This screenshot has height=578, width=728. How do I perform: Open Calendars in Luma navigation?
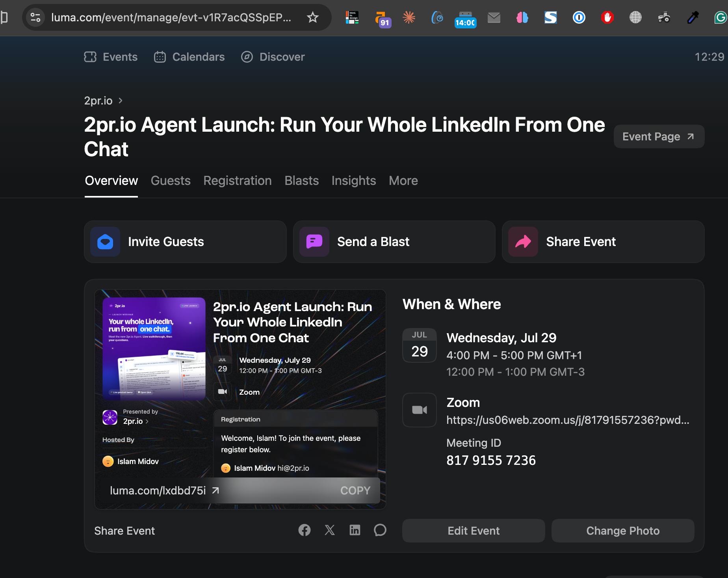tap(189, 57)
